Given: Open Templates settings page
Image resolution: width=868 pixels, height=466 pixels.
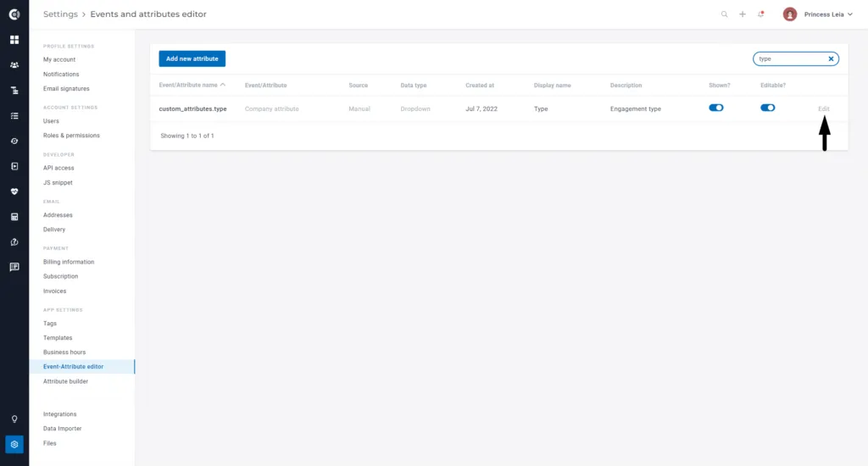Looking at the screenshot, I should tap(58, 337).
